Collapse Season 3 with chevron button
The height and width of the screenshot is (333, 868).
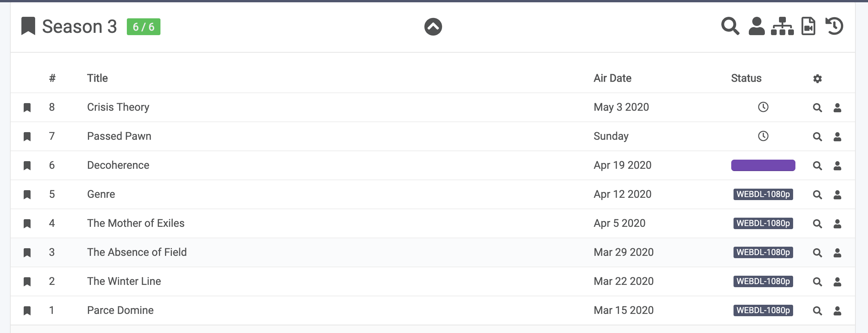(433, 27)
